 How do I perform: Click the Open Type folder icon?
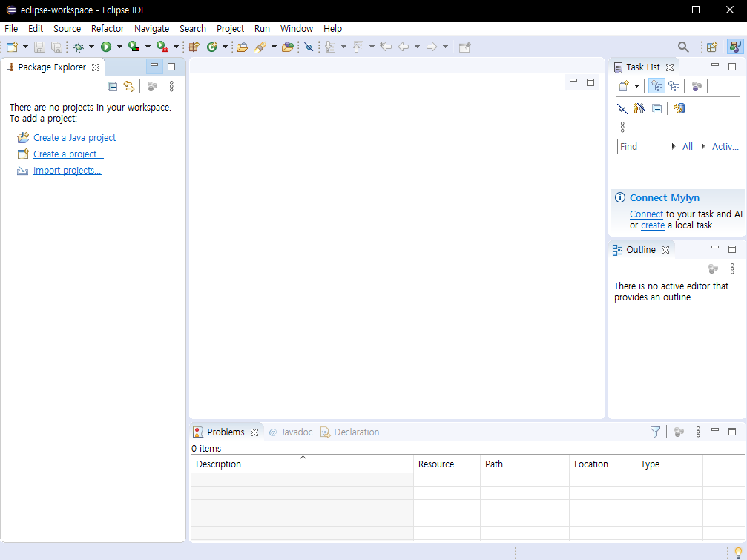click(x=242, y=47)
